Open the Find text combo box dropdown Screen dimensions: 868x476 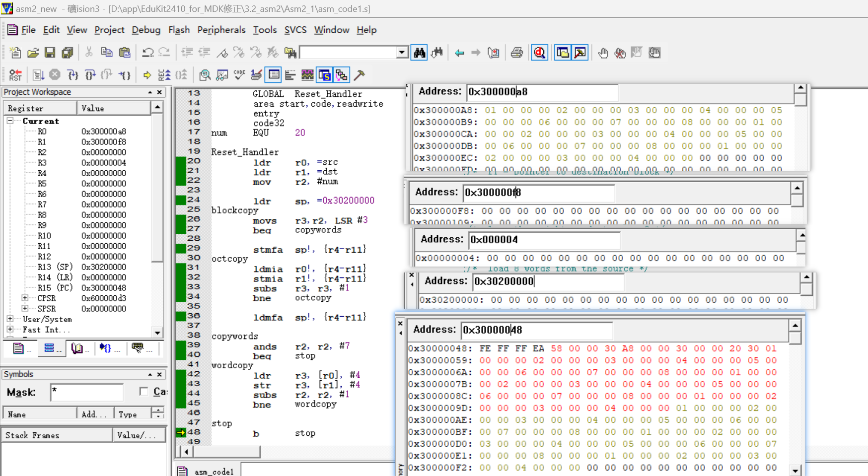[402, 53]
